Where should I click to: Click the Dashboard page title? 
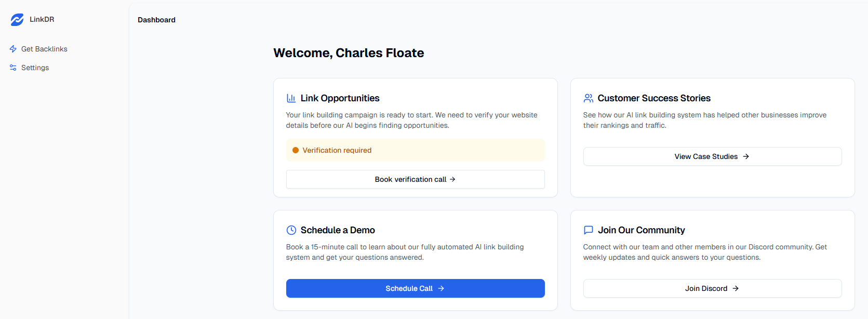coord(156,20)
